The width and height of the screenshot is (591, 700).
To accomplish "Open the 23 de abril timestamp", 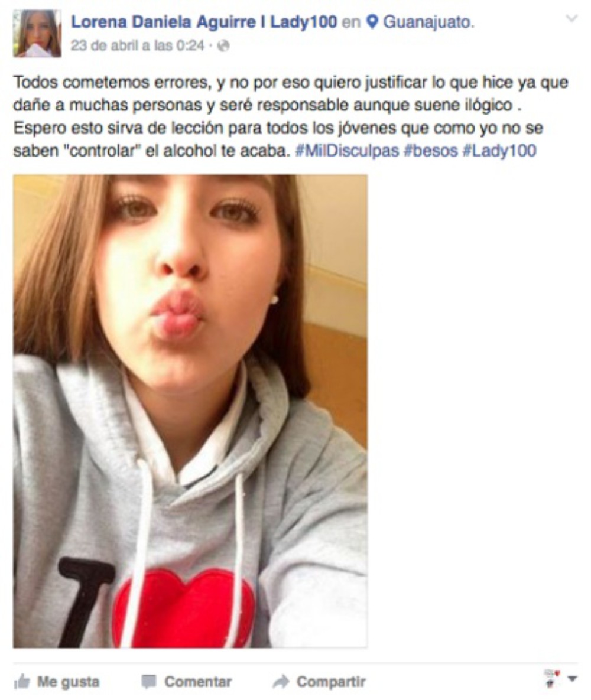I will (137, 45).
